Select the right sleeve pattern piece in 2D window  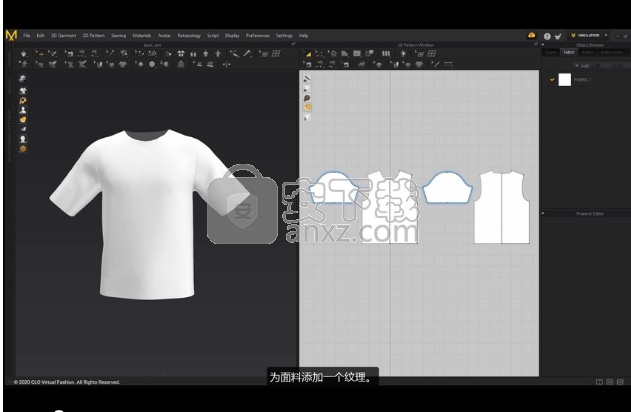(x=447, y=187)
